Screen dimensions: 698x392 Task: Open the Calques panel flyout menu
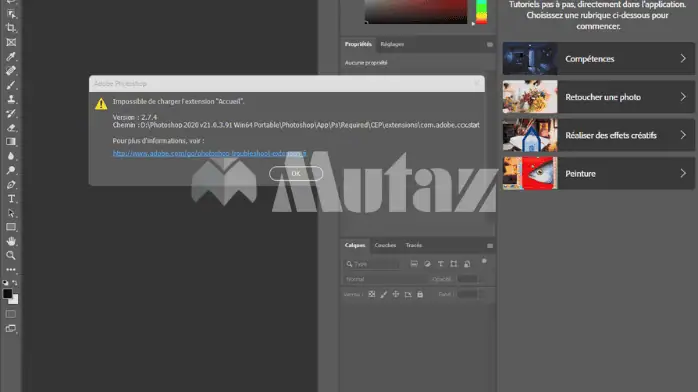(490, 246)
